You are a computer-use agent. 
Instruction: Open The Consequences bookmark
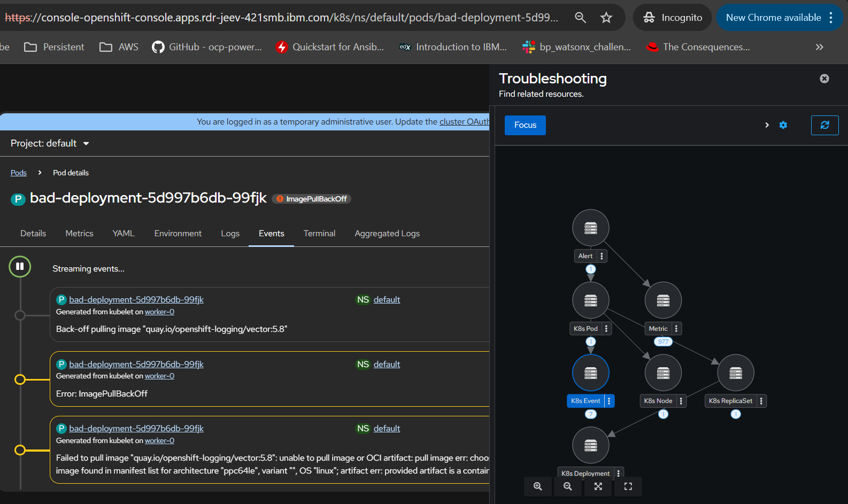point(698,47)
